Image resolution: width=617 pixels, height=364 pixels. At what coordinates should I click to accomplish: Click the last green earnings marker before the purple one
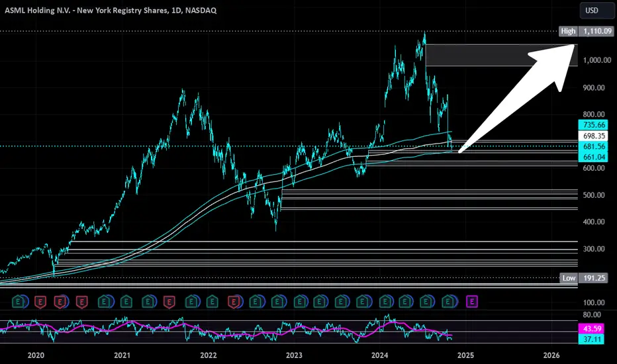tap(448, 302)
